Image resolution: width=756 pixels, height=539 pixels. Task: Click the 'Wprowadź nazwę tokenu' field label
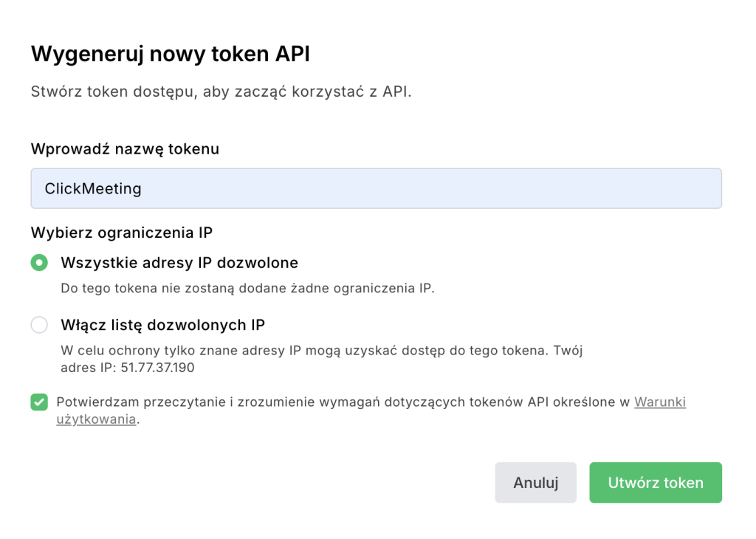[125, 148]
